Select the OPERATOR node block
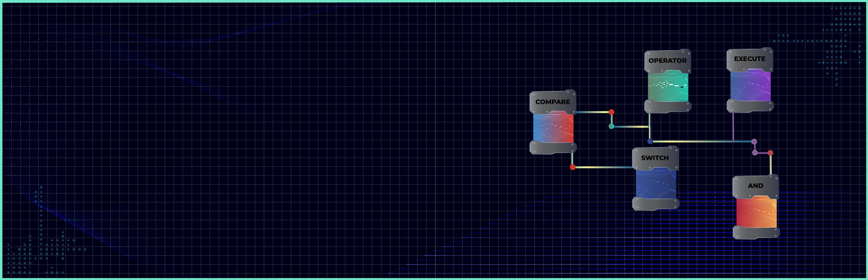 coord(668,81)
